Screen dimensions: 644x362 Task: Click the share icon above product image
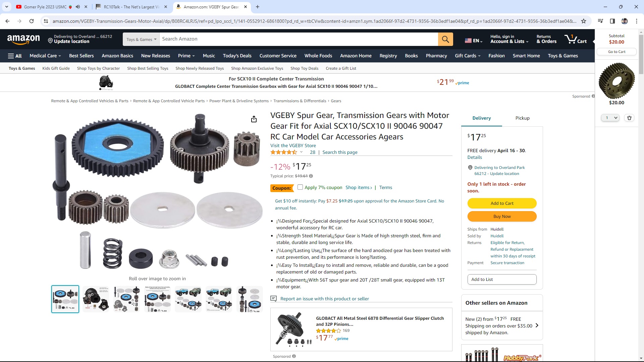254,119
